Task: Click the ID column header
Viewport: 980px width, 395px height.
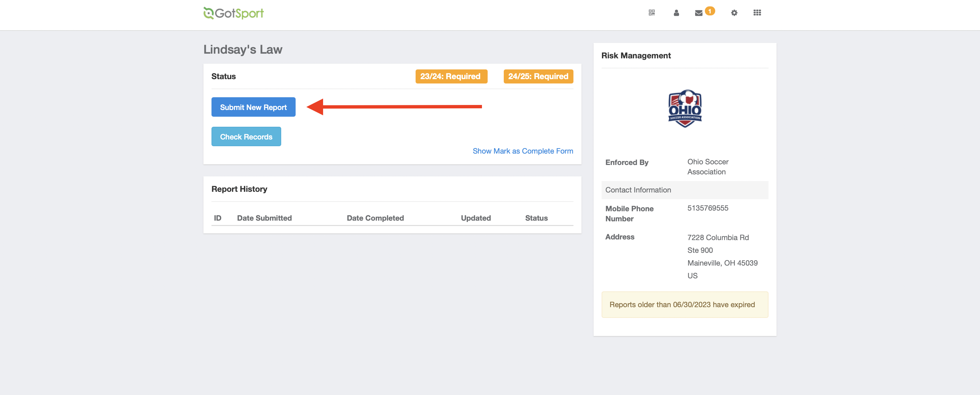Action: [218, 218]
